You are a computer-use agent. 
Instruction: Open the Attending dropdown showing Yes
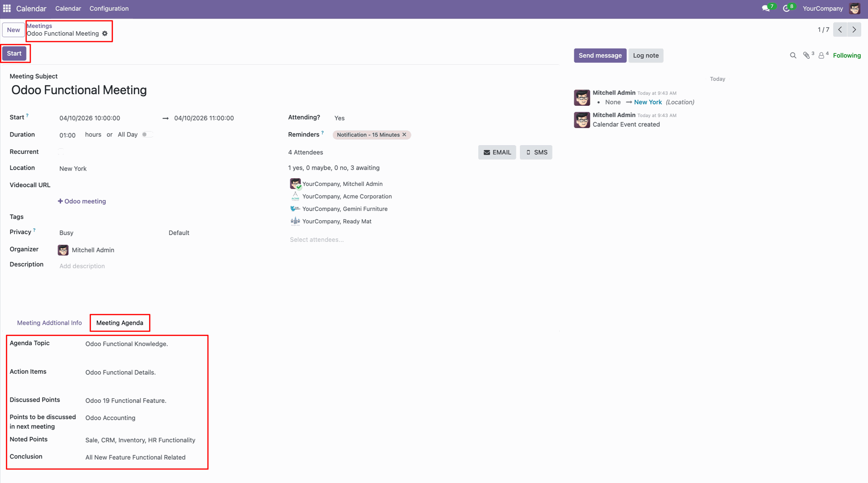(x=442, y=118)
